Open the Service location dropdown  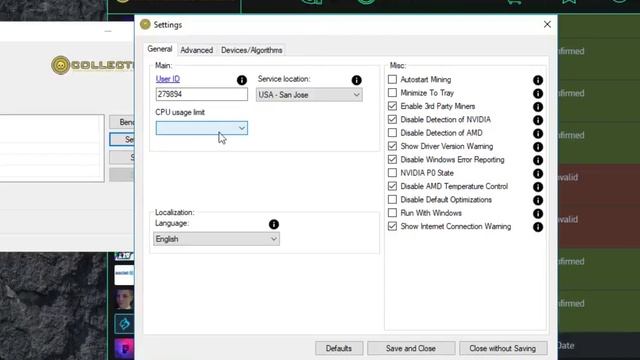pos(309,95)
